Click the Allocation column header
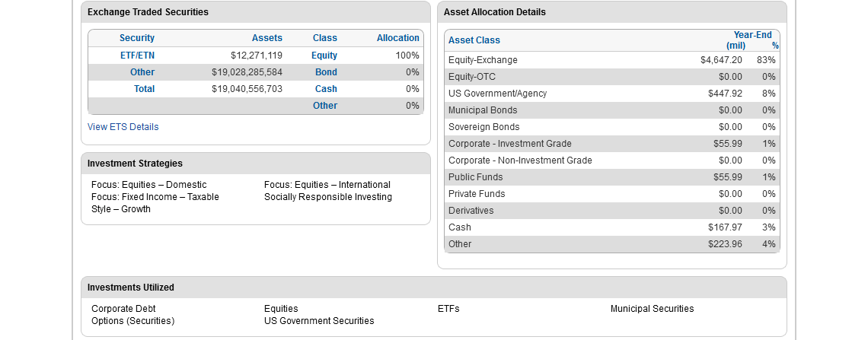The image size is (868, 340). [397, 38]
